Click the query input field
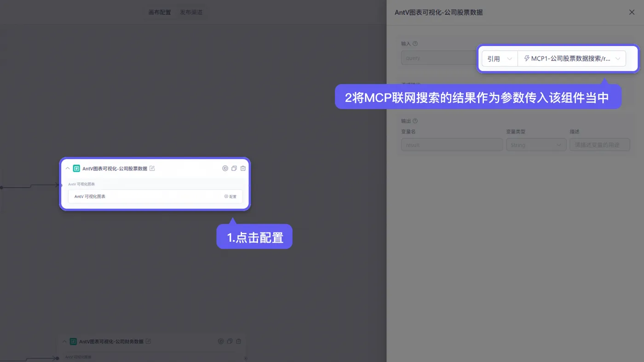Image resolution: width=644 pixels, height=362 pixels. pyautogui.click(x=439, y=58)
